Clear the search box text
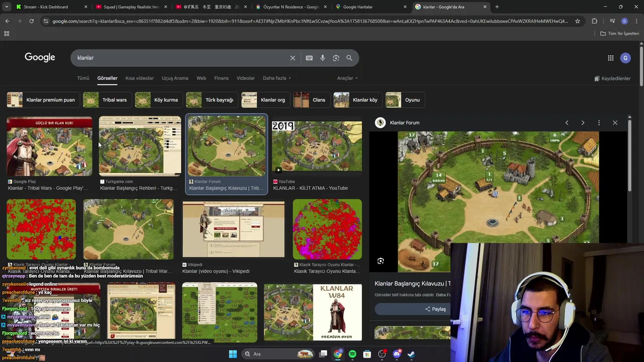Viewport: 644px width, 362px height. (293, 58)
